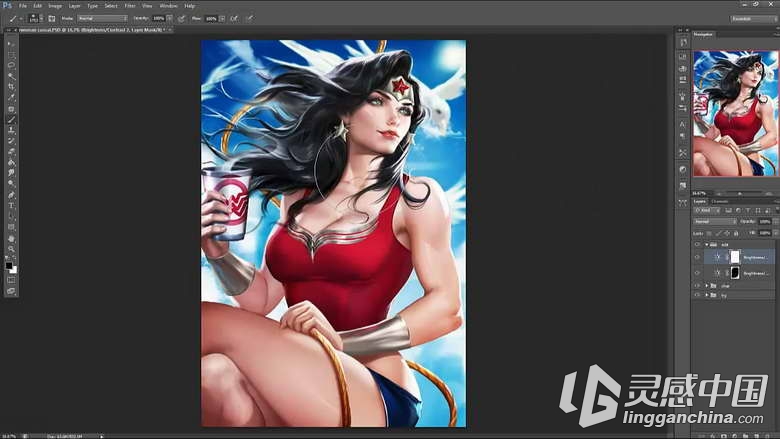
Task: Open the Brush Preset picker arrow
Action: [x=41, y=18]
